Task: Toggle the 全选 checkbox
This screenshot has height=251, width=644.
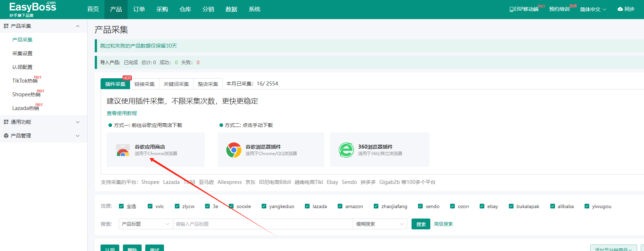Action: click(x=121, y=206)
